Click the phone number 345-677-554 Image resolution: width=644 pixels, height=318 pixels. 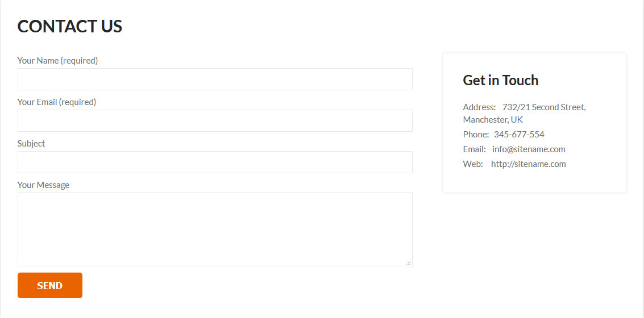[x=519, y=135]
